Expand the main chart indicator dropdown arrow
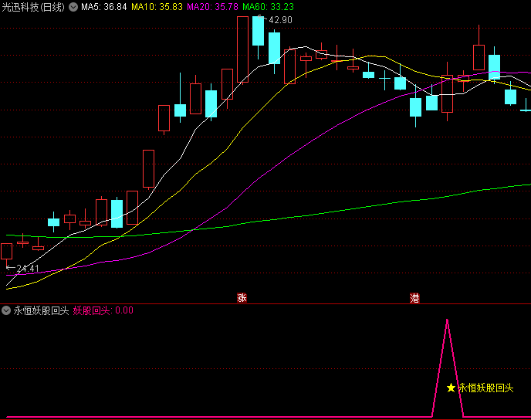 73,7
